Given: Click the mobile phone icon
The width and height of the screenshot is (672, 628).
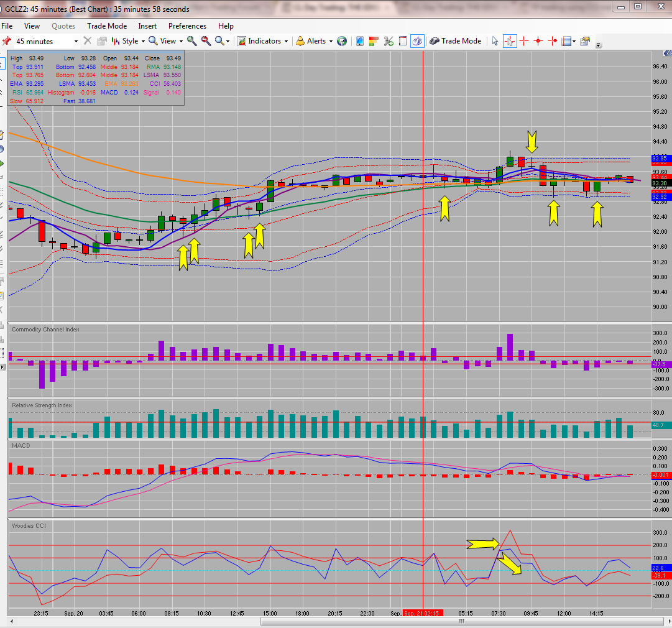Looking at the screenshot, I should tap(360, 41).
